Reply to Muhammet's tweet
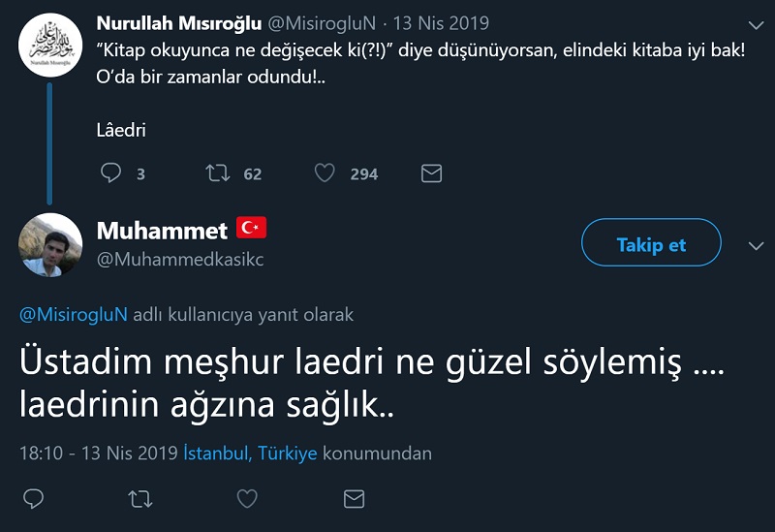The height and width of the screenshot is (532, 775). (x=33, y=499)
